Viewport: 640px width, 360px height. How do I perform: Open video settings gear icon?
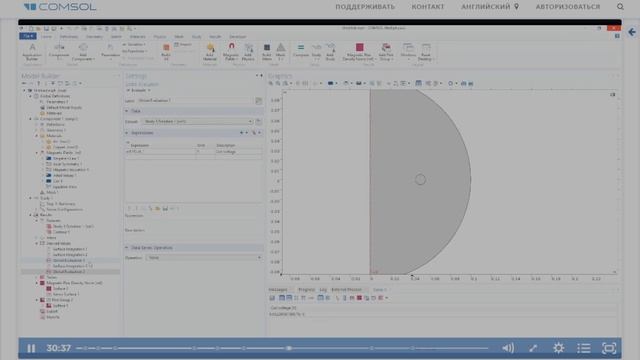coord(558,348)
